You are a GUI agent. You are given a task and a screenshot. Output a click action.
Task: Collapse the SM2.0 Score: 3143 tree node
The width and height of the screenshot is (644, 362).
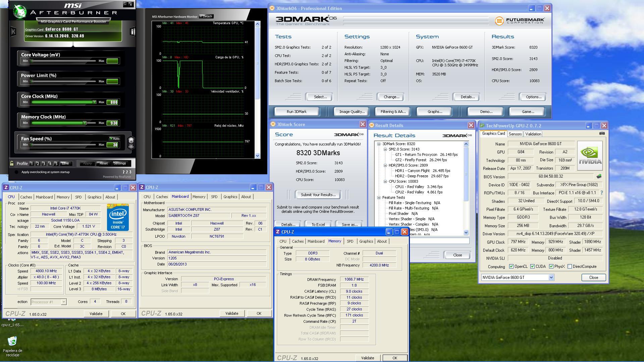(x=385, y=149)
